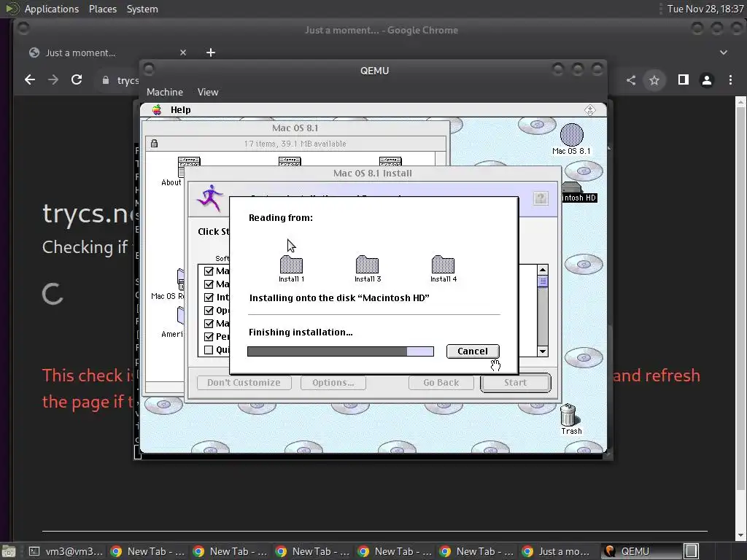Go forward in Chrome browser
The height and width of the screenshot is (560, 747).
click(x=53, y=80)
